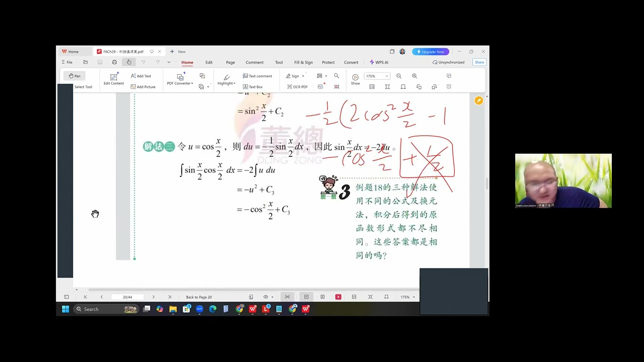Click the Upgrade Now button
Viewport: 644px width, 362px height.
(x=431, y=52)
